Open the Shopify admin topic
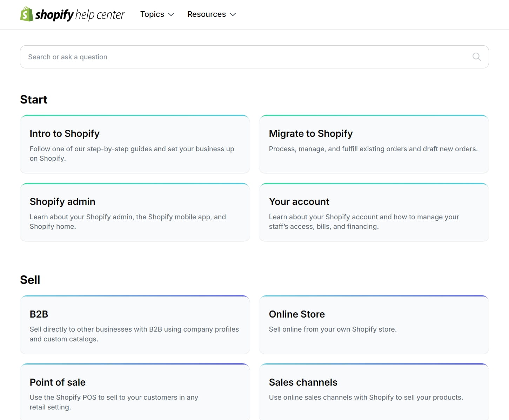The image size is (509, 420). pos(135,212)
